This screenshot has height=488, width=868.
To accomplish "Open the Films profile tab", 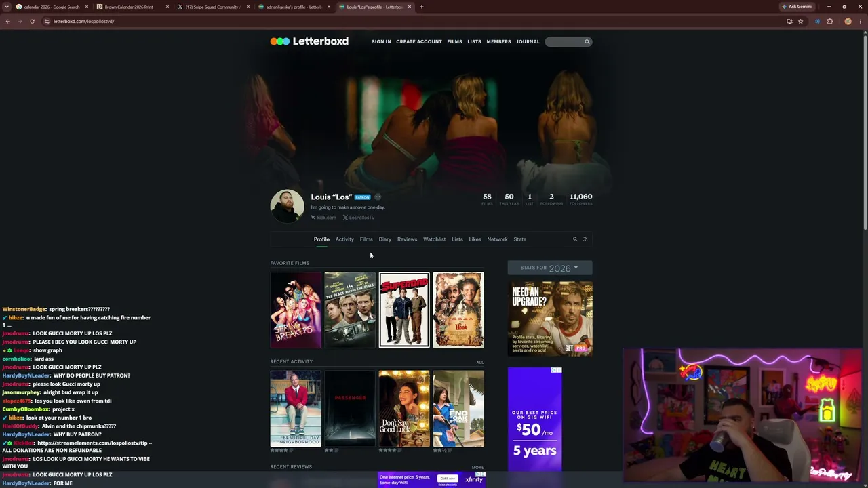I will coord(366,239).
